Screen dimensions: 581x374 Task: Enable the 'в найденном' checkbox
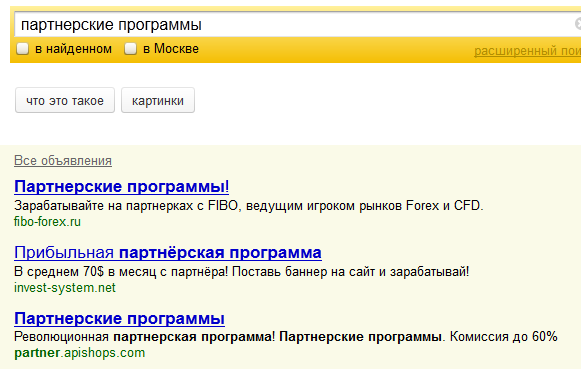(23, 49)
